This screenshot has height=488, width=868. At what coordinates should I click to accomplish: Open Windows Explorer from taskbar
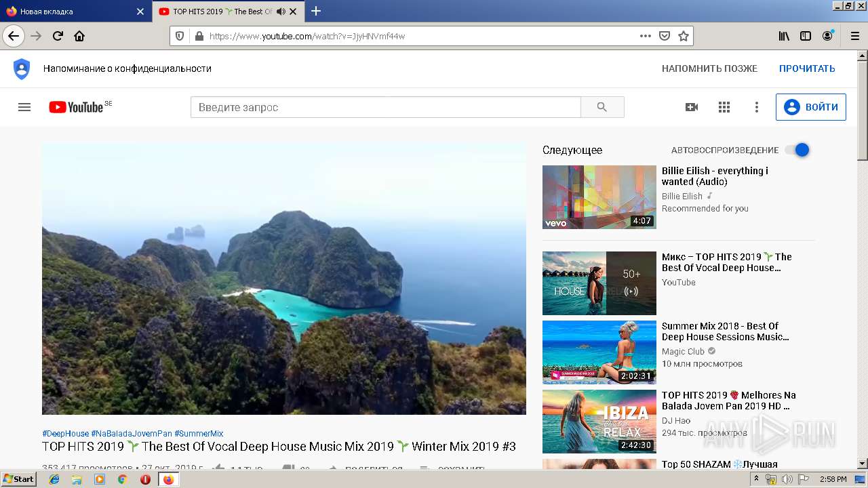pyautogui.click(x=77, y=479)
